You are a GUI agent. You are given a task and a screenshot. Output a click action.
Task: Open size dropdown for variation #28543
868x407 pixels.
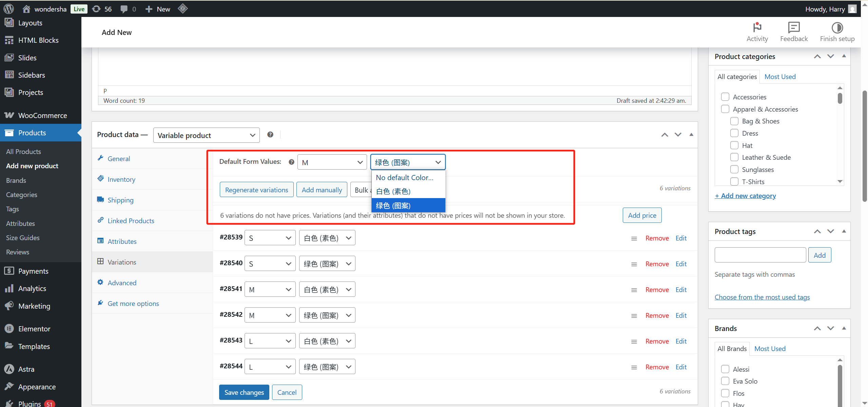click(x=270, y=341)
